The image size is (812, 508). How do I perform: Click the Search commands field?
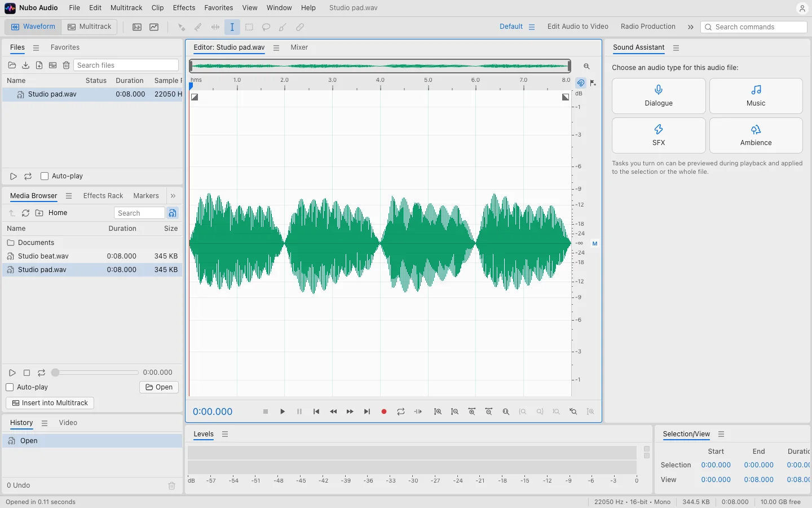point(753,27)
